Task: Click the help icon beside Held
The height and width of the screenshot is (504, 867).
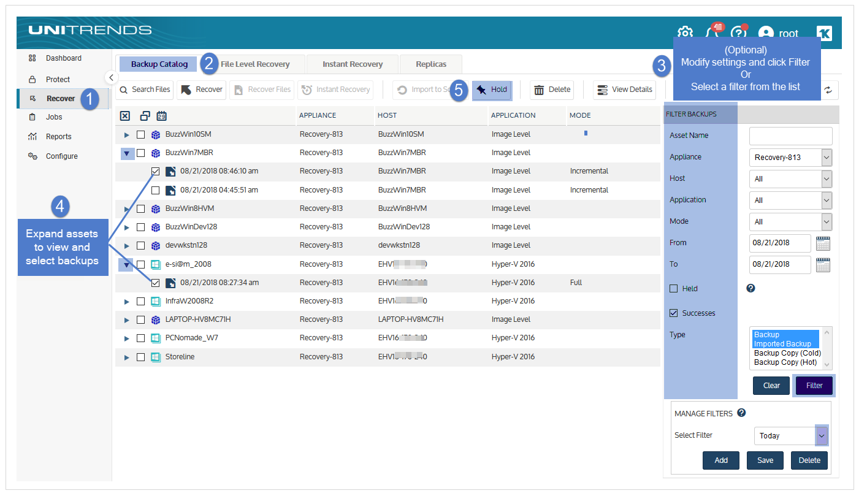Action: click(x=751, y=288)
